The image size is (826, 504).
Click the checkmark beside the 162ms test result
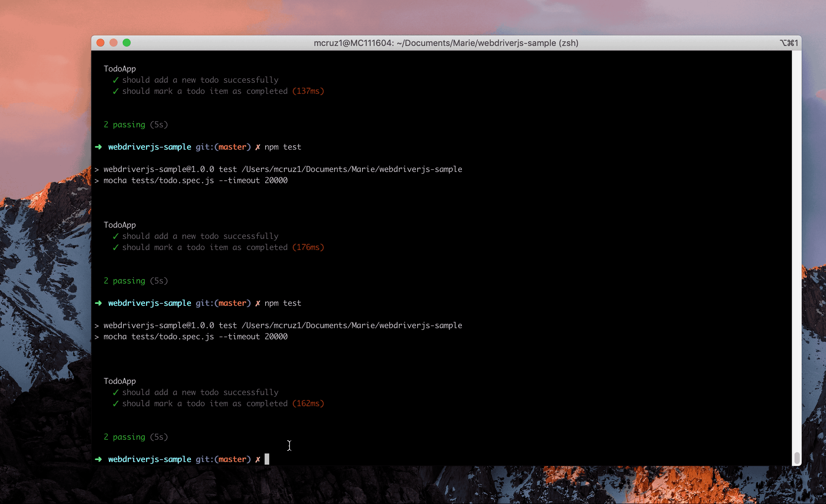tap(116, 404)
